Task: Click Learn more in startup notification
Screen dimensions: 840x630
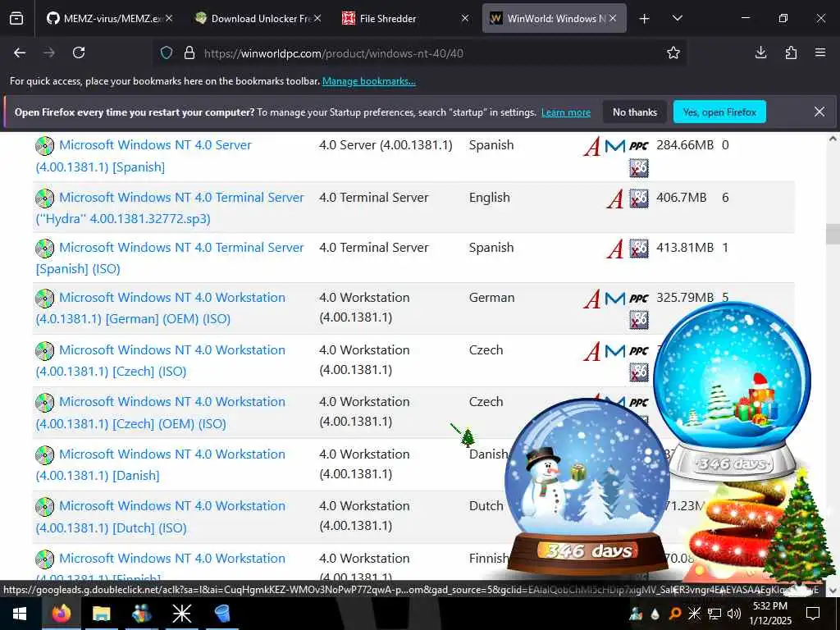Action: pos(566,112)
